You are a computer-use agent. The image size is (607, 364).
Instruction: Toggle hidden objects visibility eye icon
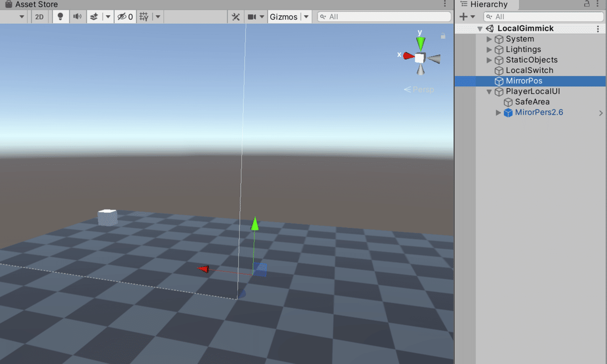click(x=125, y=17)
